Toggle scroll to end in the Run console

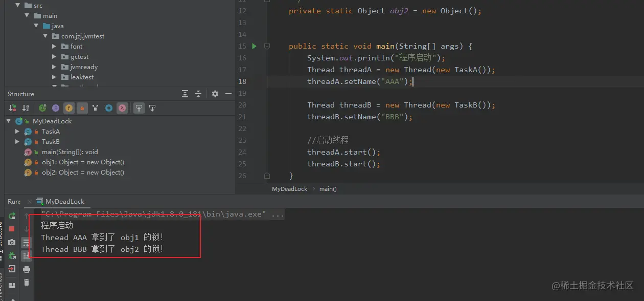pyautogui.click(x=27, y=255)
